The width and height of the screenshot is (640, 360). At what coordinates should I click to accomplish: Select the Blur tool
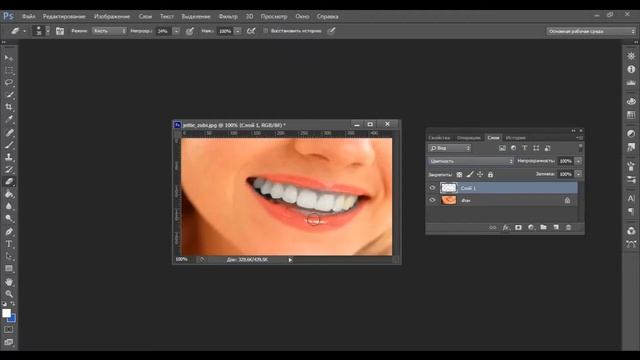pos(9,207)
